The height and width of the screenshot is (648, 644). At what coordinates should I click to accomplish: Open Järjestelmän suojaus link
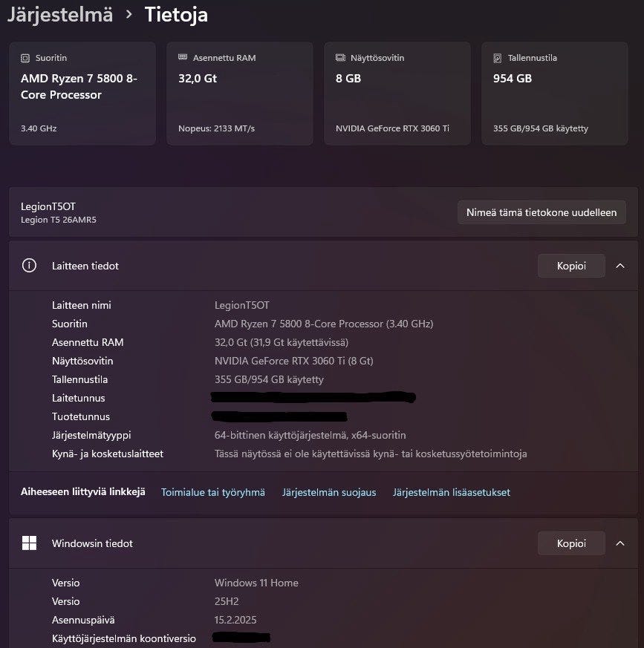click(329, 492)
